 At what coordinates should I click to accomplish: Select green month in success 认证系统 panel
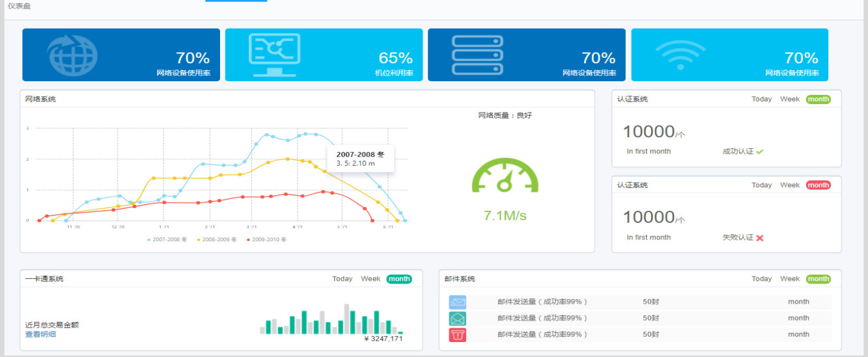[x=819, y=99]
